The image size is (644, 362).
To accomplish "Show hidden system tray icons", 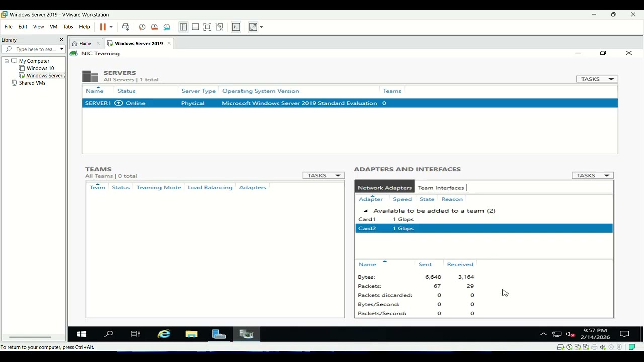I will (x=543, y=334).
